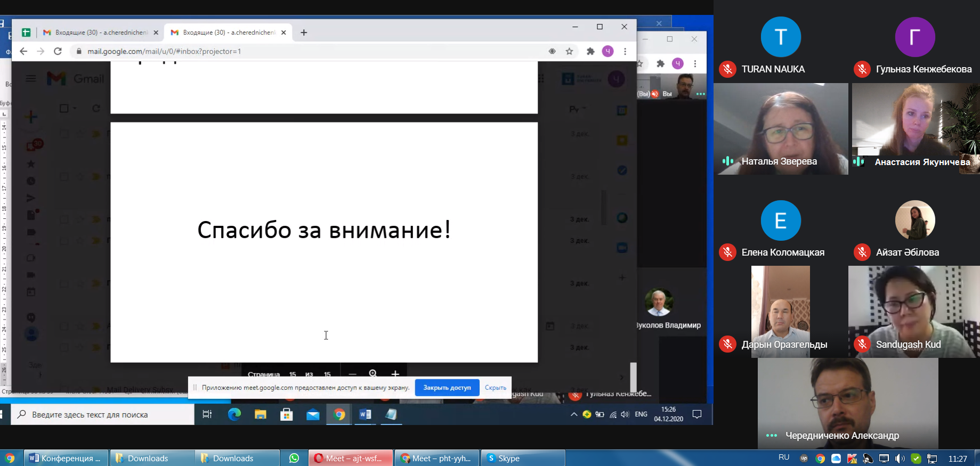This screenshot has width=980, height=466.
Task: Bookmark this page with the star icon
Action: pyautogui.click(x=569, y=51)
